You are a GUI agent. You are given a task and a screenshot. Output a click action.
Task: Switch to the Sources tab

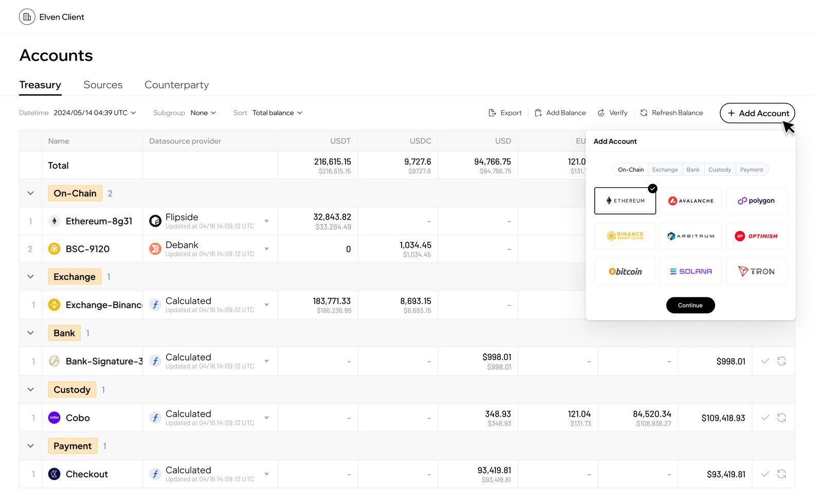pyautogui.click(x=103, y=85)
